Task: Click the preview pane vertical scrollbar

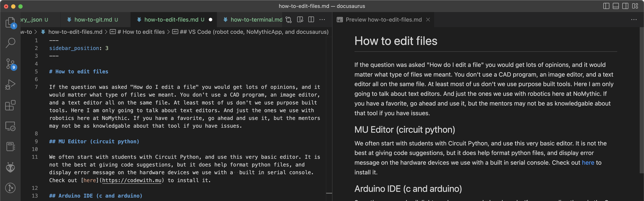Action: pos(641,100)
